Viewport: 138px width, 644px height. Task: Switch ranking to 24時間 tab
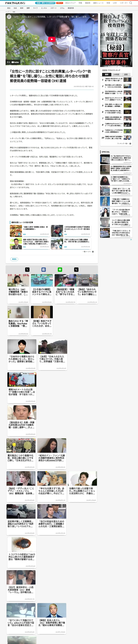[116, 74]
